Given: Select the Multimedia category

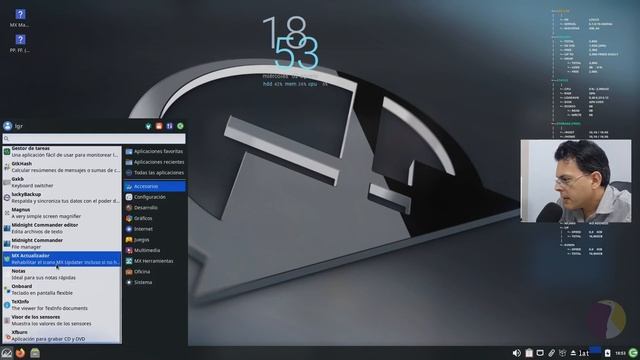Looking at the screenshot, I should [x=155, y=250].
